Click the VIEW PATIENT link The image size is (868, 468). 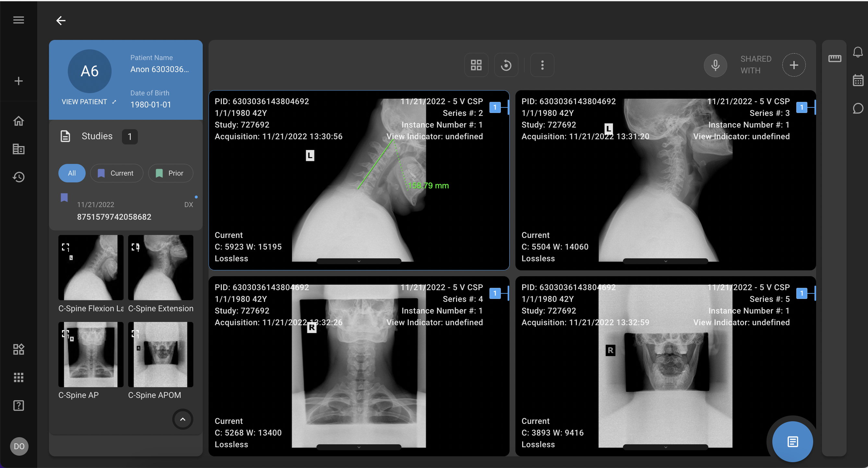[x=89, y=102]
